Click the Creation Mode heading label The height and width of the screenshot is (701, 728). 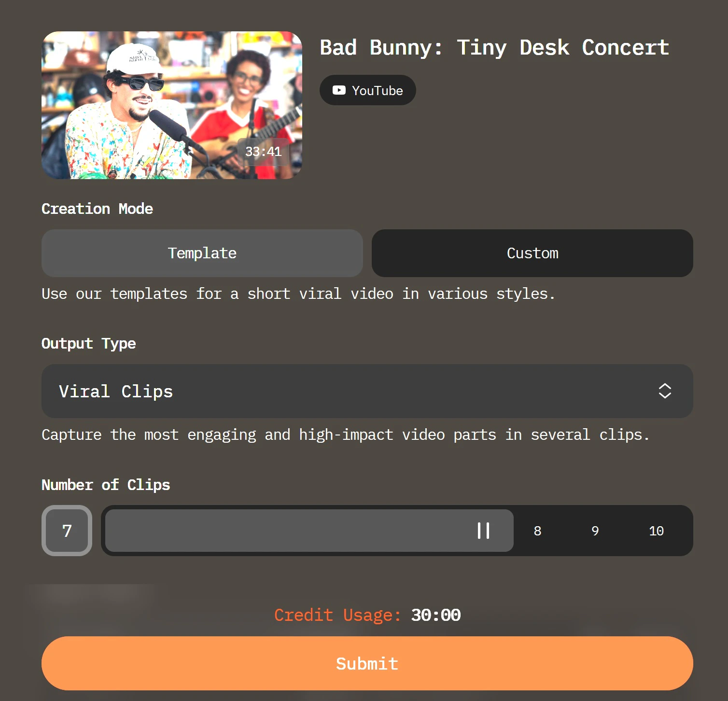[97, 209]
